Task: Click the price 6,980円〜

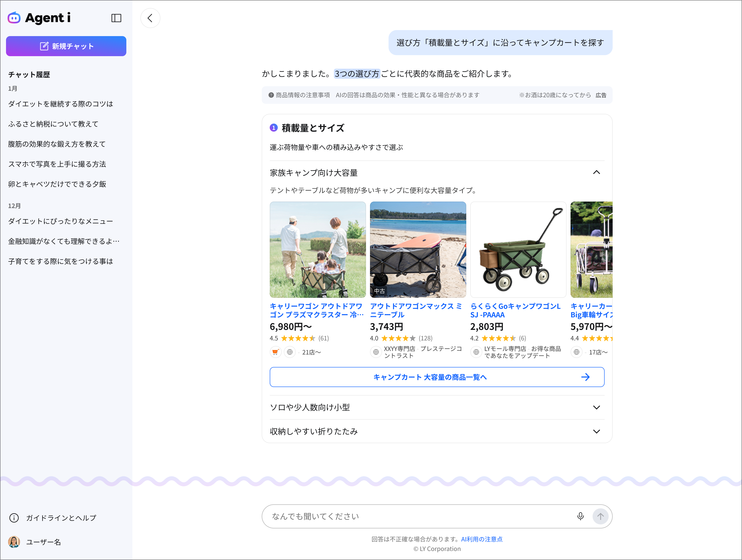Action: click(291, 326)
